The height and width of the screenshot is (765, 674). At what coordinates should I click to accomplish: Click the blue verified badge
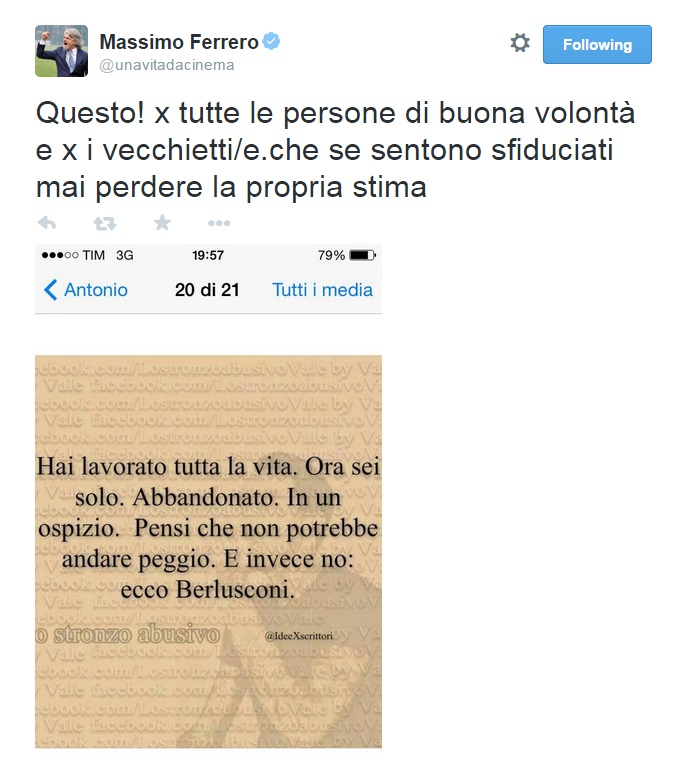(271, 41)
